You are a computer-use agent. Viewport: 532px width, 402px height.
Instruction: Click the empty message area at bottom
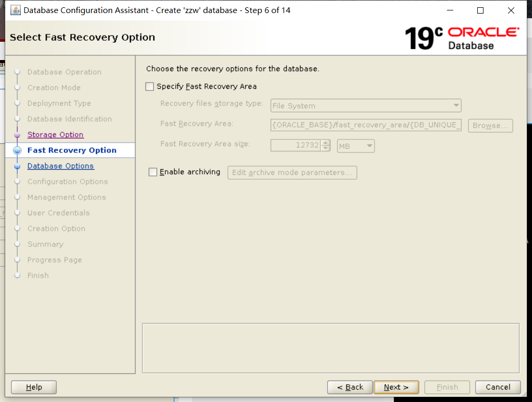pos(331,348)
